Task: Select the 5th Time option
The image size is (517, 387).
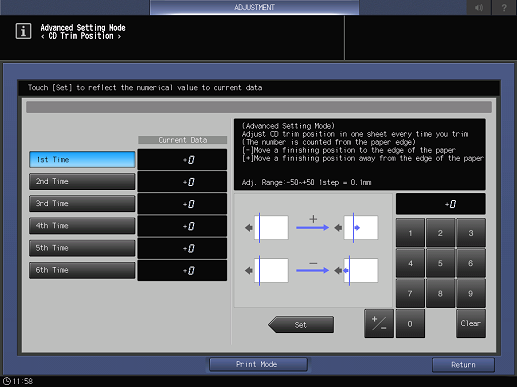Action: tap(82, 248)
